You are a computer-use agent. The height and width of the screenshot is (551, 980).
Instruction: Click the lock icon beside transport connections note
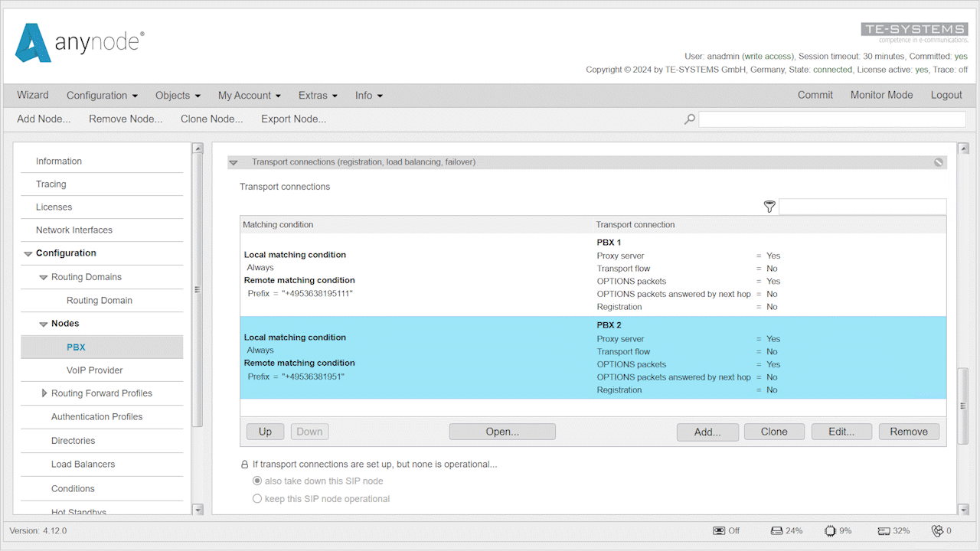coord(245,465)
